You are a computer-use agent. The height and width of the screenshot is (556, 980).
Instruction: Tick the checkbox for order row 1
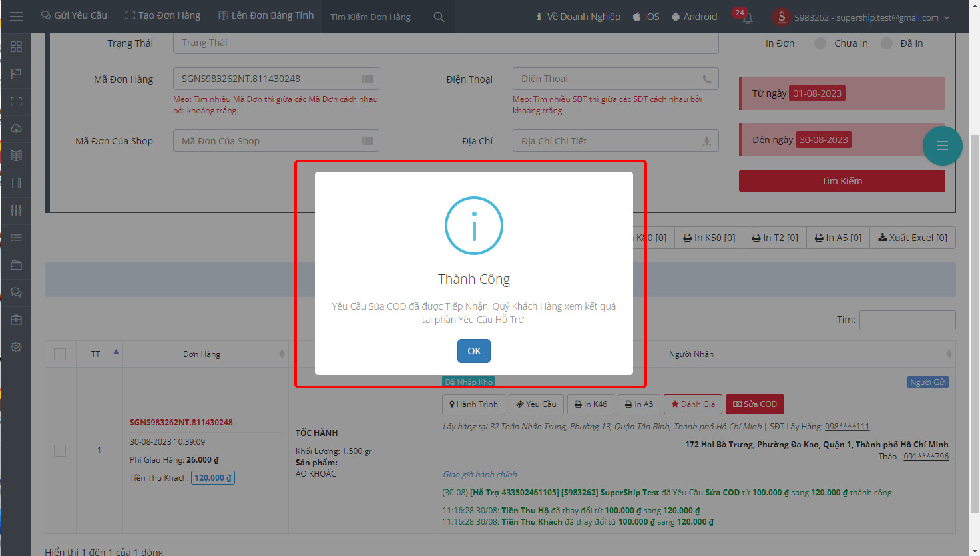tap(60, 451)
